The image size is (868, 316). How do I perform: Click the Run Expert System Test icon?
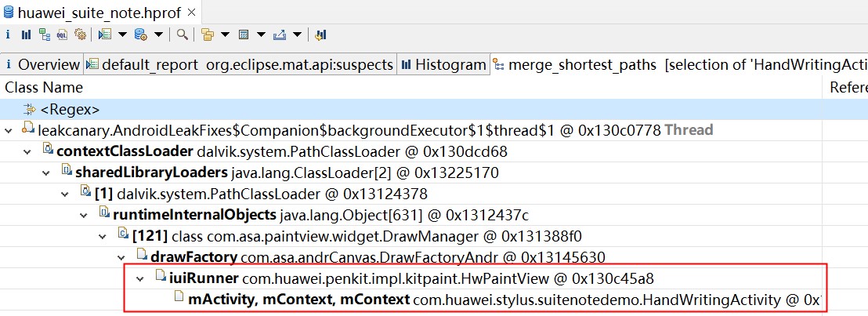[x=105, y=35]
